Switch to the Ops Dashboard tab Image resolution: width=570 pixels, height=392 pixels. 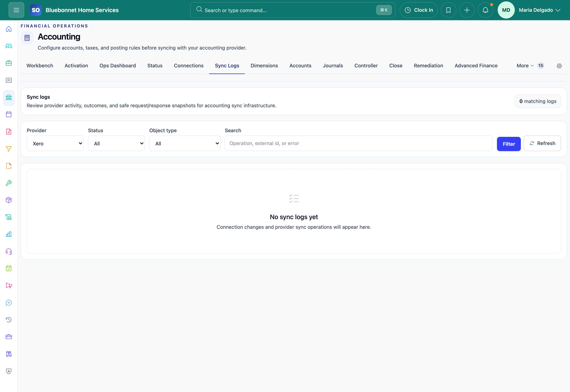pos(118,66)
